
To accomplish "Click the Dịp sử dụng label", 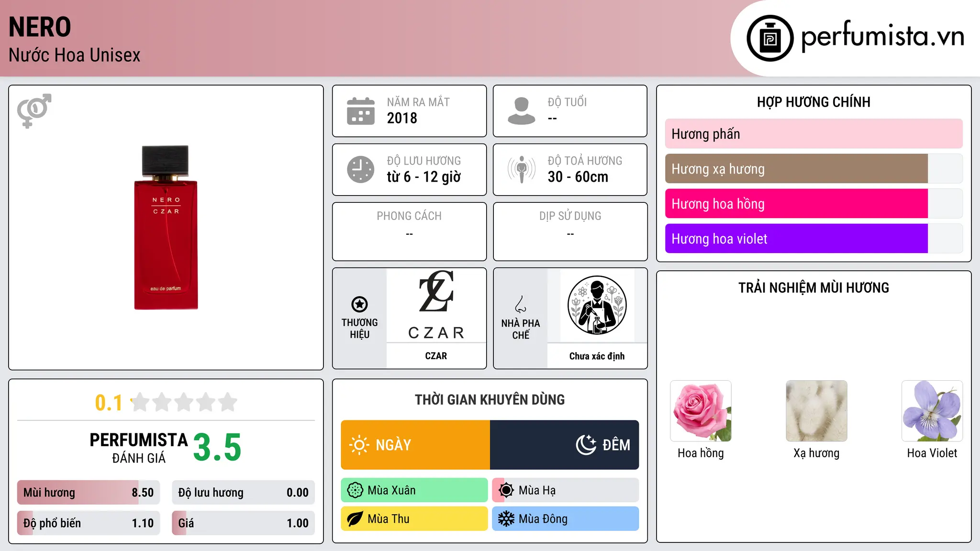I will point(570,216).
